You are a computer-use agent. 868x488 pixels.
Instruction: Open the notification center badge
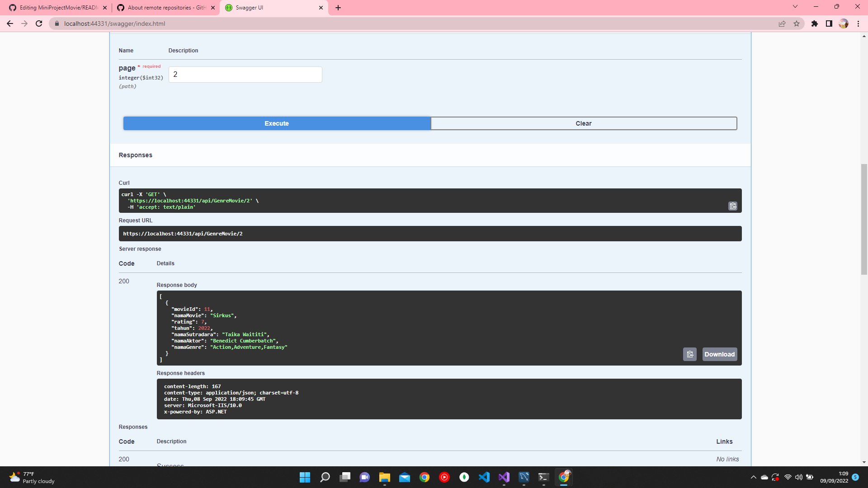[x=855, y=477]
